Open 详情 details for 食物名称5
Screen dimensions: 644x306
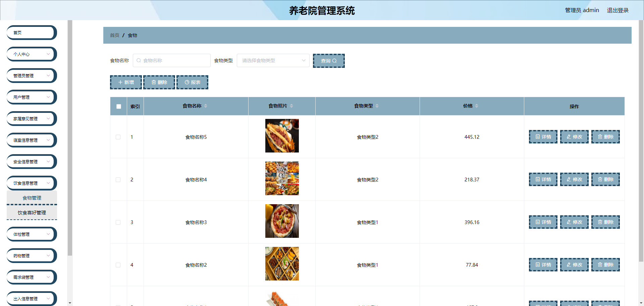543,137
